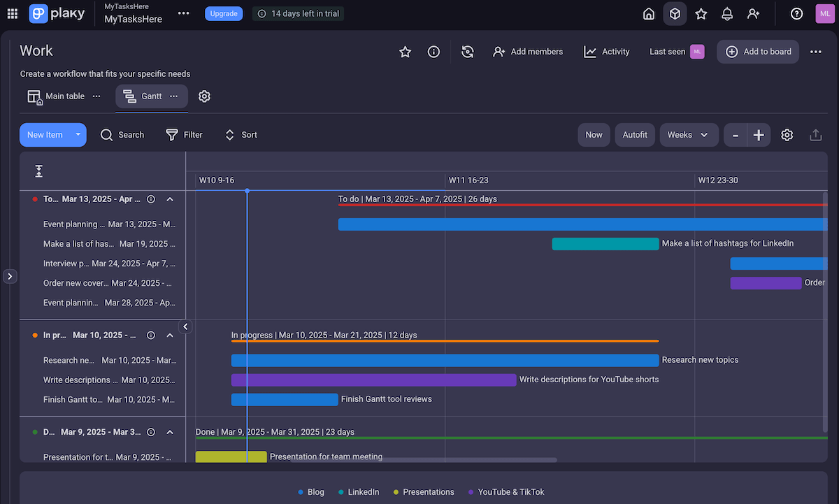This screenshot has width=839, height=504.
Task: Open the Work board info icon
Action: click(x=433, y=52)
